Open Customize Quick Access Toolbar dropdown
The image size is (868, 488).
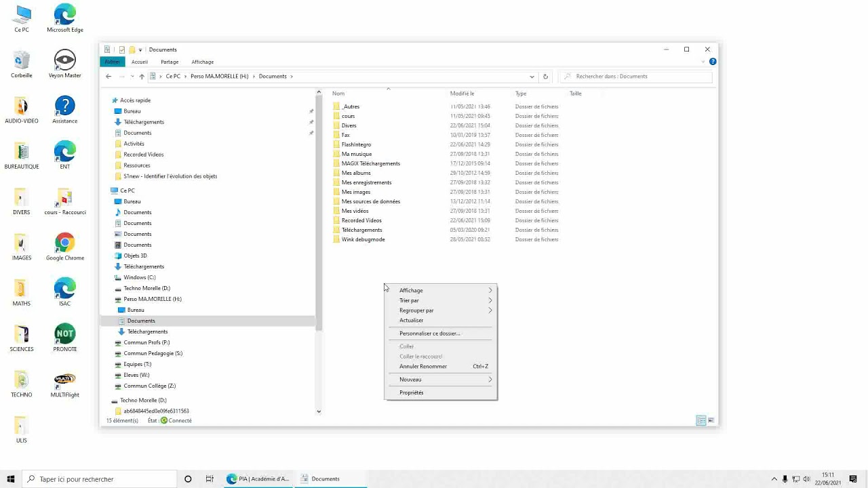[140, 49]
